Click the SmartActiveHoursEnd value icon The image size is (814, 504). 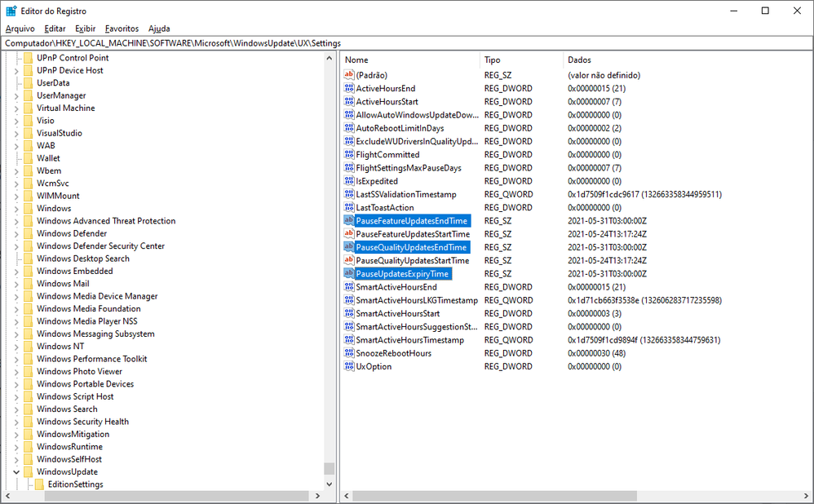[349, 286]
